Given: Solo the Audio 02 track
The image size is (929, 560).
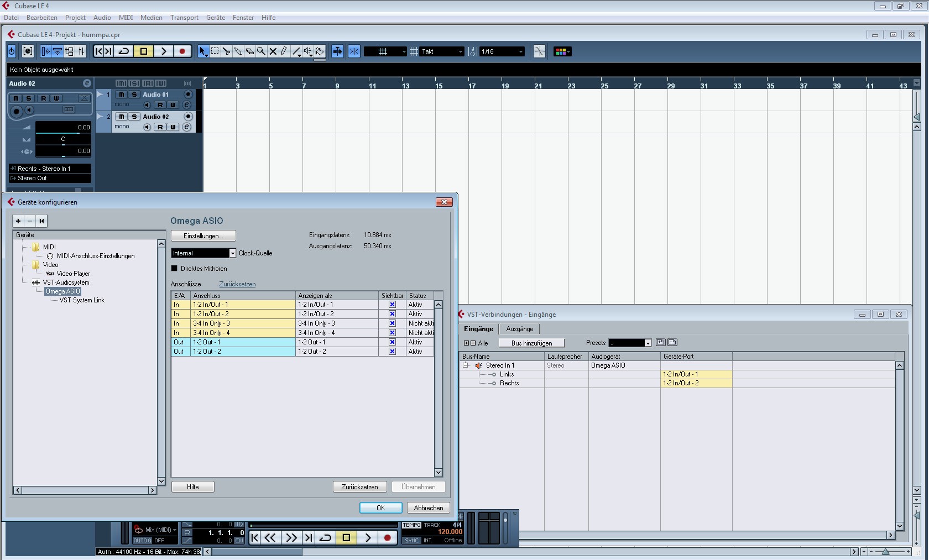Looking at the screenshot, I should (x=134, y=117).
